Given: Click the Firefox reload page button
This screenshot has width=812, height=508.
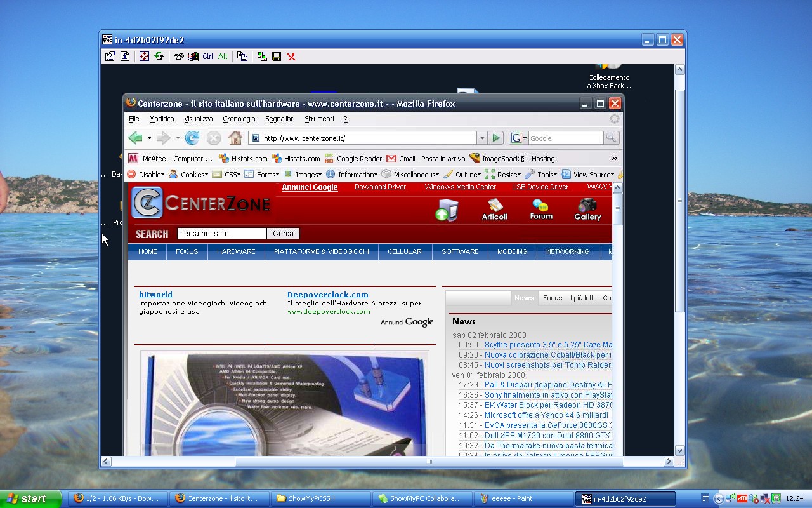Looking at the screenshot, I should point(192,138).
